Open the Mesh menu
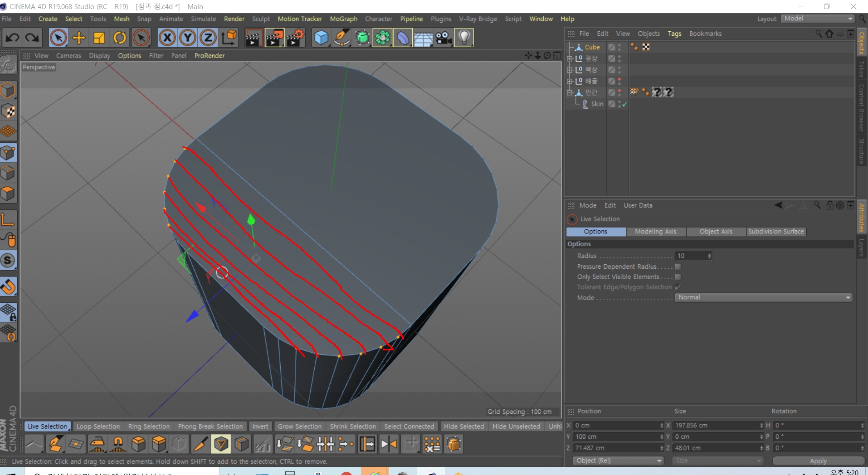868x475 pixels. 122,19
